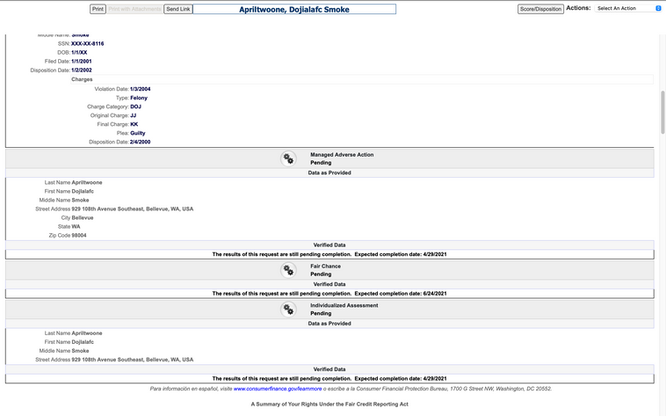Click Print with Attachments button
This screenshot has width=666, height=416.
tap(135, 9)
